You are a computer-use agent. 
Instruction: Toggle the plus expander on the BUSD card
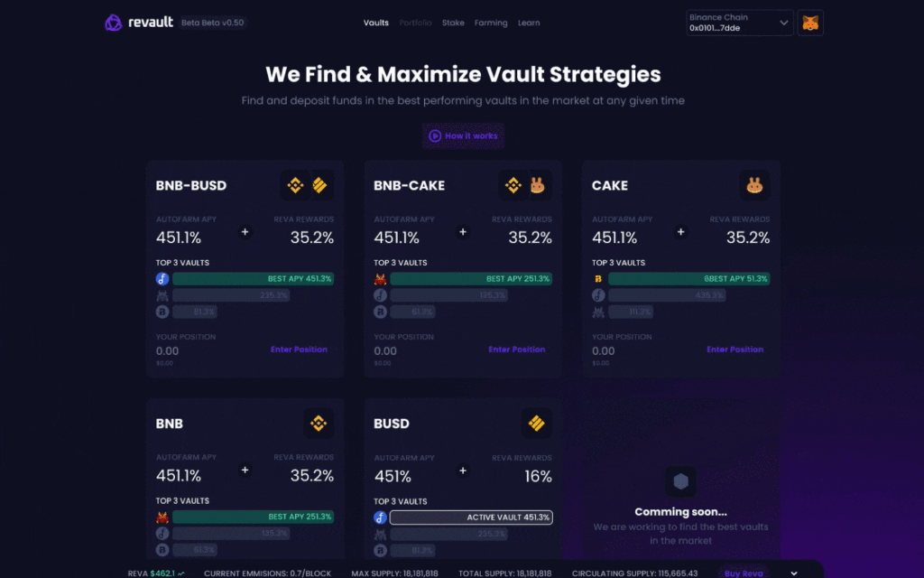click(463, 470)
